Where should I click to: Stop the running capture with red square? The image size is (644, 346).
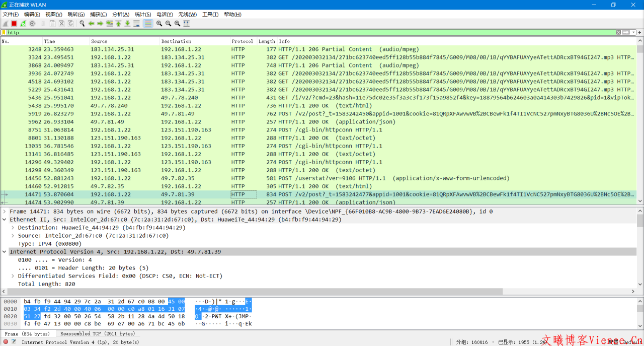[x=14, y=24]
